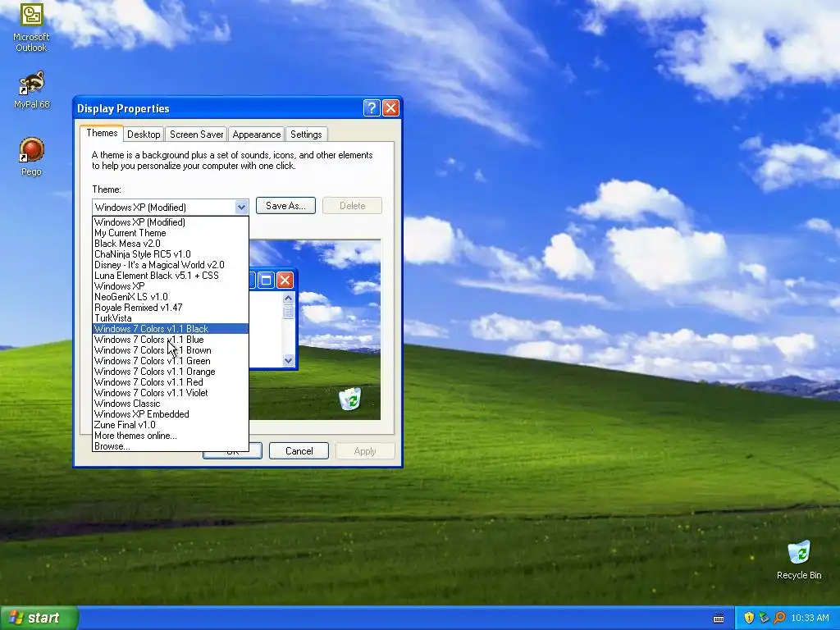The height and width of the screenshot is (630, 840).
Task: Choose the Browse... option in list
Action: tap(171, 446)
